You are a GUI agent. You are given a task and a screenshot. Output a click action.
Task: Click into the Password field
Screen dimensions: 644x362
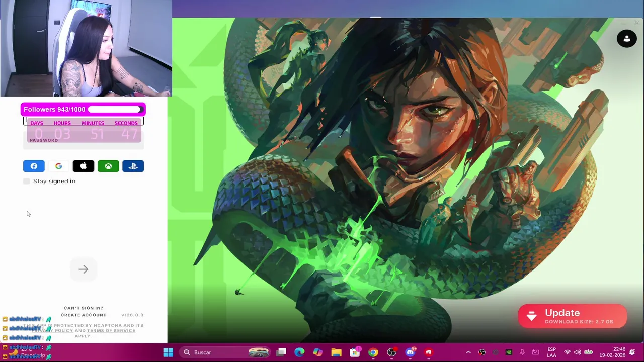84,140
